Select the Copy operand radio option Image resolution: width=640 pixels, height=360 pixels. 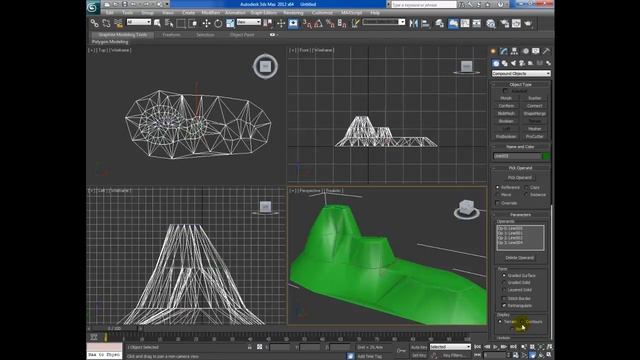point(526,187)
